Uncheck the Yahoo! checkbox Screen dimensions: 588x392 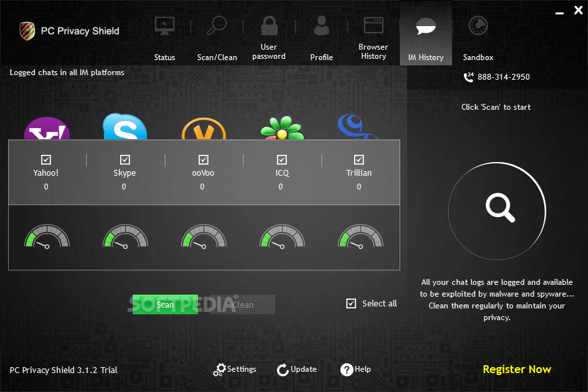[x=46, y=160]
